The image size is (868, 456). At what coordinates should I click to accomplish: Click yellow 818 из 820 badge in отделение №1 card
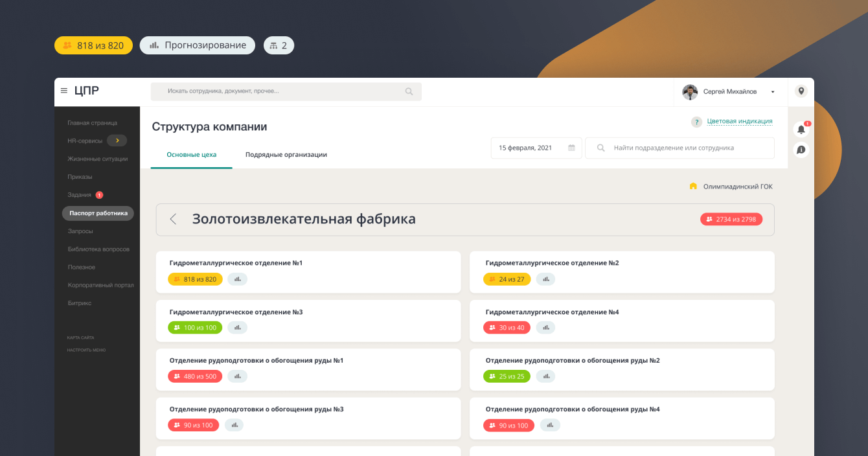point(195,279)
